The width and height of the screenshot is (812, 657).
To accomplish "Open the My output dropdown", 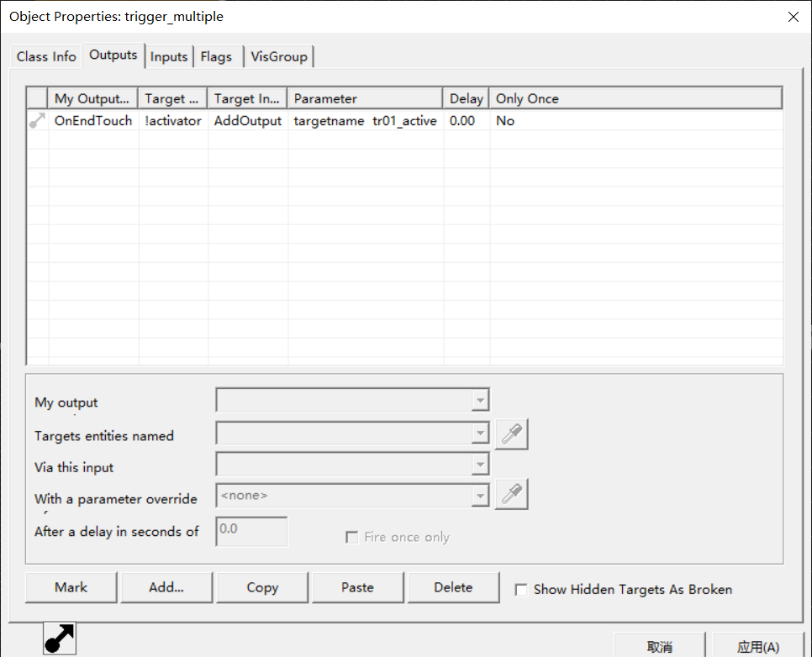I will (480, 400).
